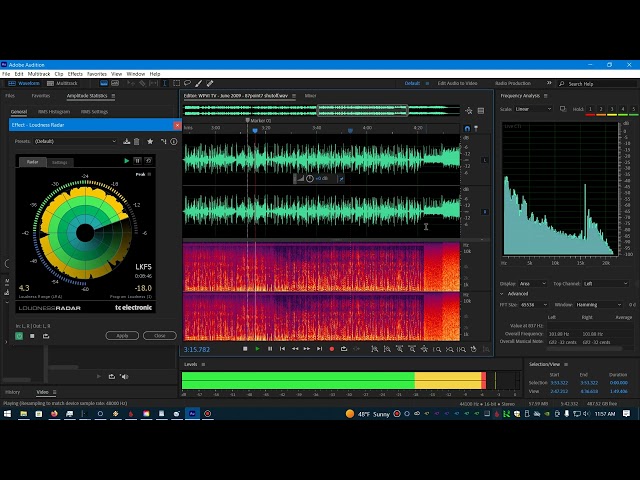
Task: Show the Spectral Pitch Display
Action: (x=115, y=83)
